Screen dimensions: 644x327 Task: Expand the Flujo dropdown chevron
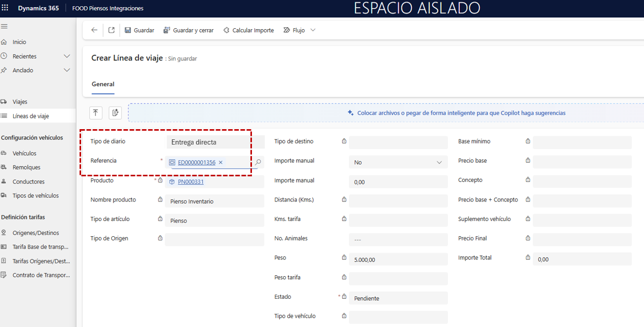tap(313, 30)
